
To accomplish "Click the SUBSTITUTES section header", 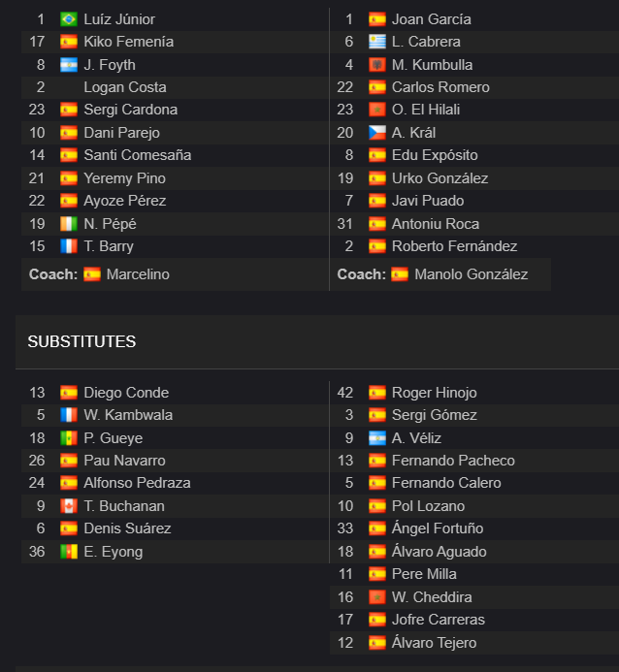I will [81, 341].
